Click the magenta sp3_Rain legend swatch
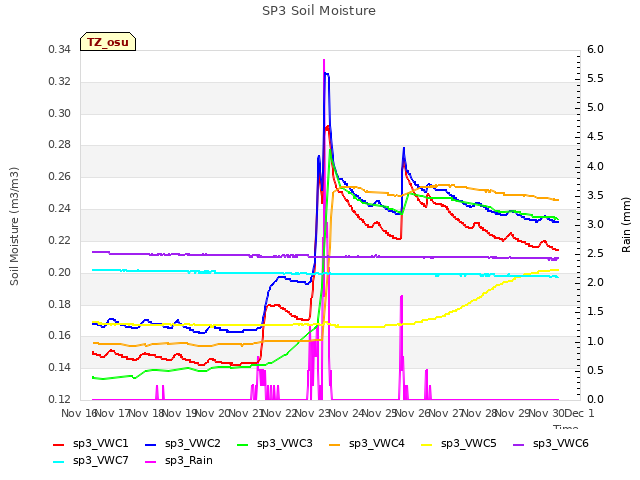640x480 pixels. [151, 462]
